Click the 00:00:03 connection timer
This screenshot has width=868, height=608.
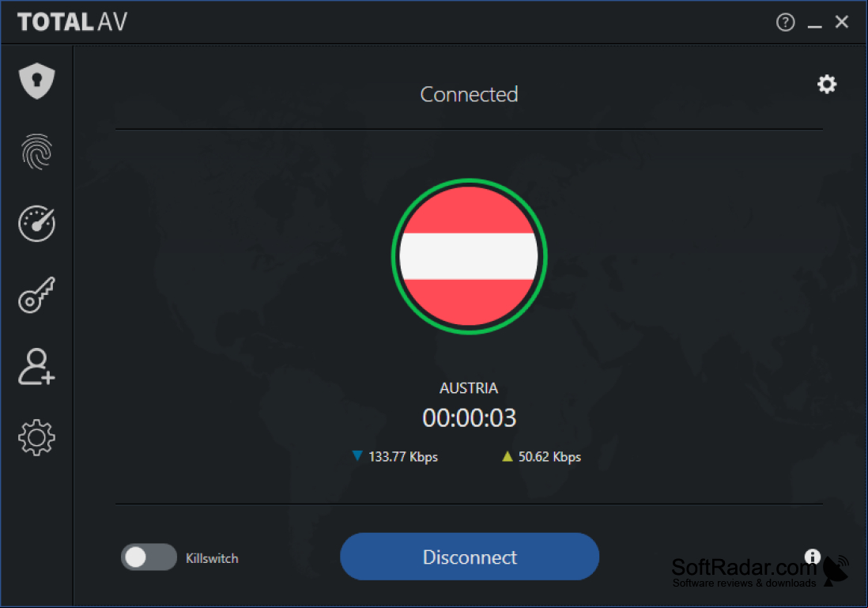pos(470,417)
